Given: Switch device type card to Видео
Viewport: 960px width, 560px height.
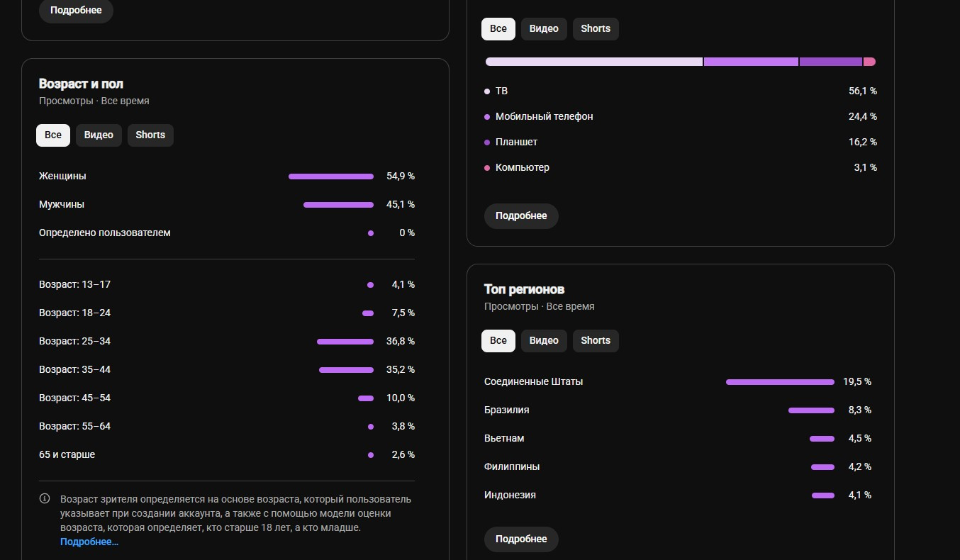Looking at the screenshot, I should [544, 29].
